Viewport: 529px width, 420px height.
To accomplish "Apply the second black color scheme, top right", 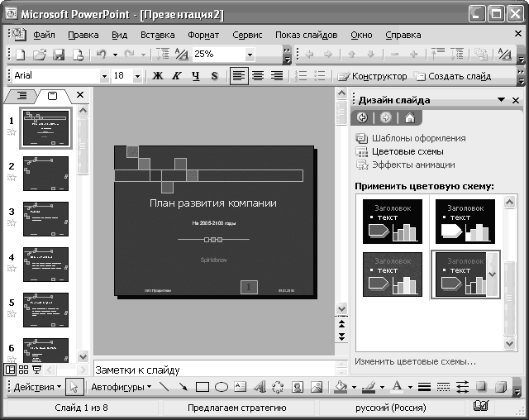I will click(465, 222).
